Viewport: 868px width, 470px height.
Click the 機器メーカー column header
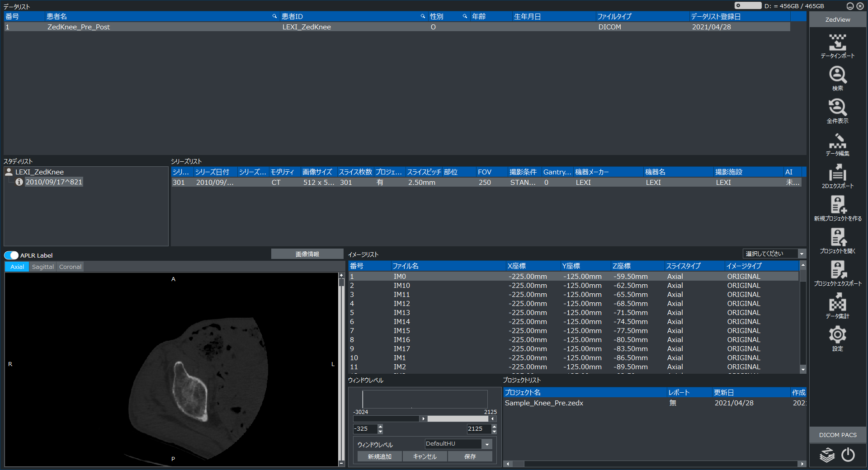pos(608,172)
